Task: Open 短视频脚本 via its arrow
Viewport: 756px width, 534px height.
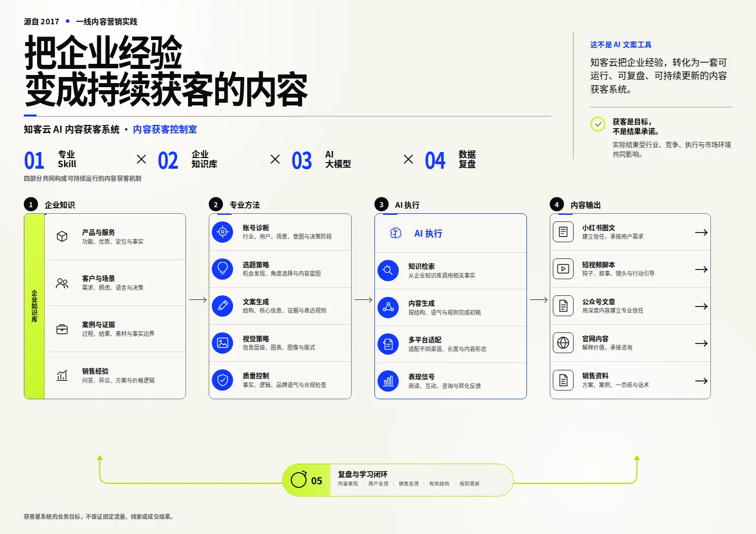Action: pos(701,270)
